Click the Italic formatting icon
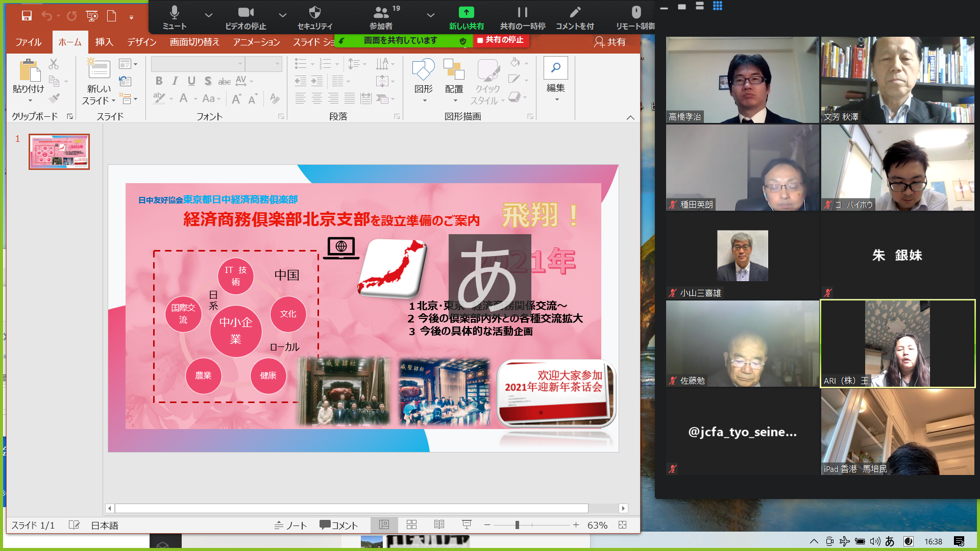The image size is (980, 551). [x=175, y=81]
